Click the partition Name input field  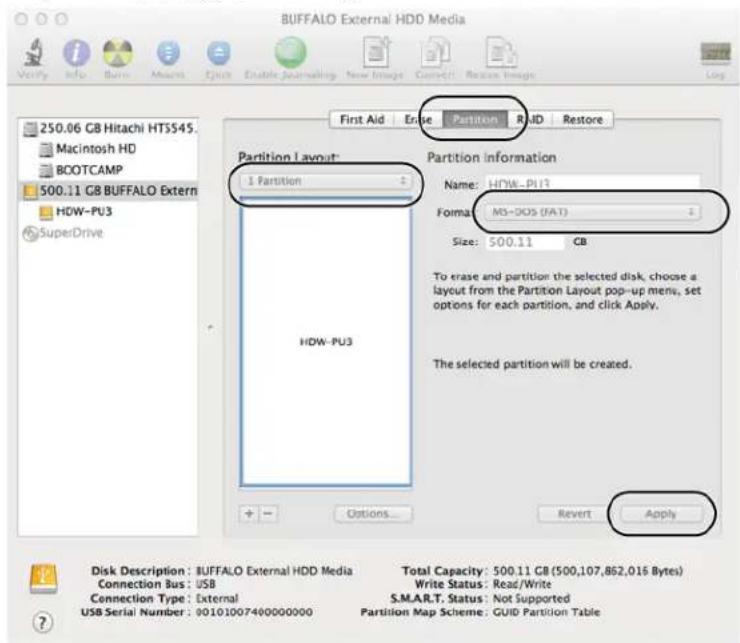(x=593, y=183)
